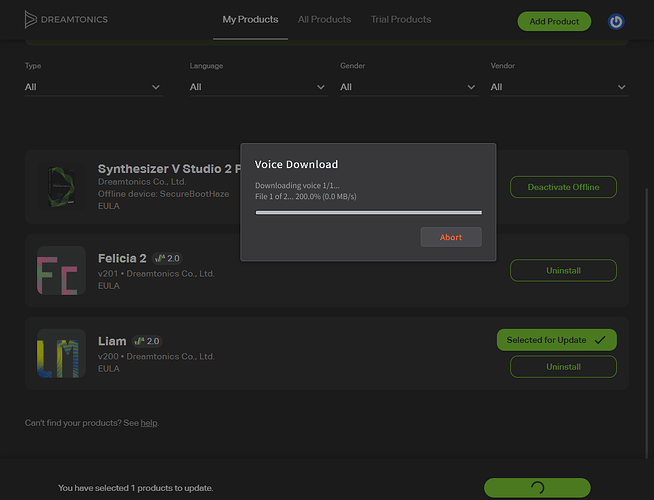Toggle Selected for Update on Liam
The image size is (654, 500).
coord(556,340)
